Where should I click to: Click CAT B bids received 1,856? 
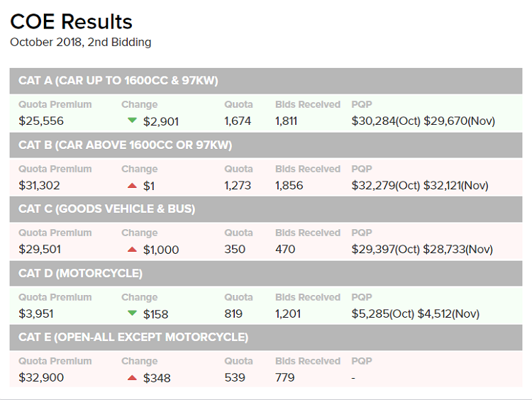pyautogui.click(x=289, y=186)
